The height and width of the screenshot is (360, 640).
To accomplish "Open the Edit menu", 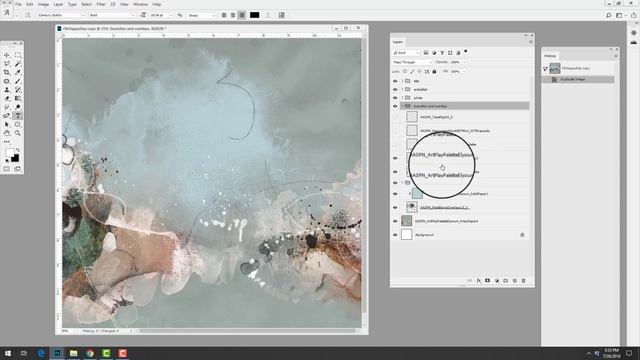I will (30, 4).
